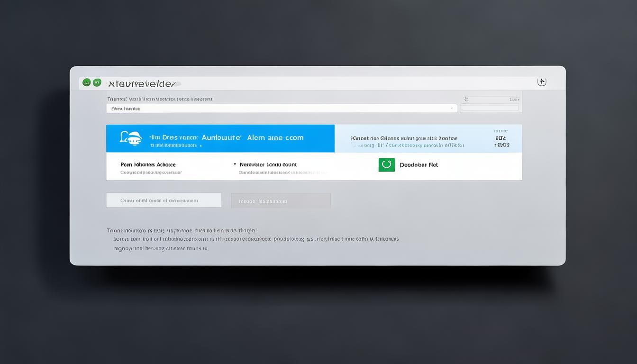637x364 pixels.
Task: Open the dropdown arrow in the long field
Action: coord(451,109)
